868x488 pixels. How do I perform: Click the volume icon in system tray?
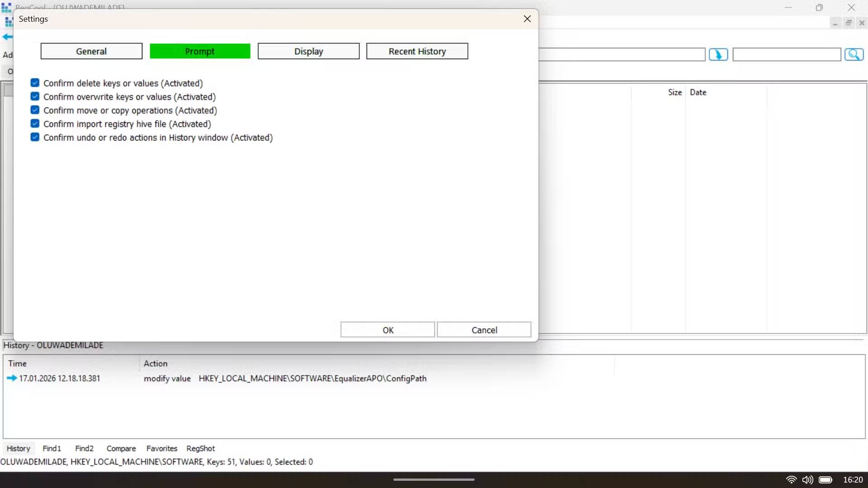[x=808, y=480]
